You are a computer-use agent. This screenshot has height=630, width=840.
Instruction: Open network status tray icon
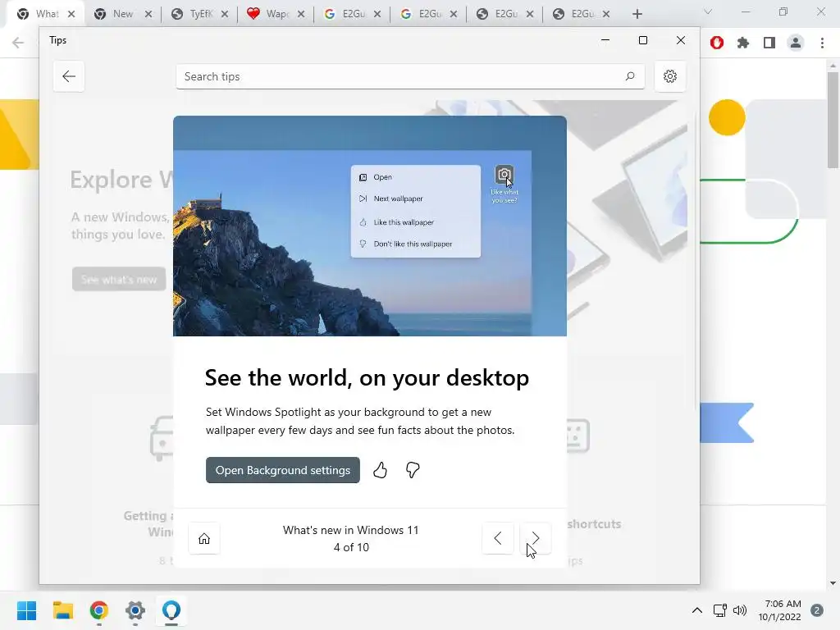click(x=719, y=610)
